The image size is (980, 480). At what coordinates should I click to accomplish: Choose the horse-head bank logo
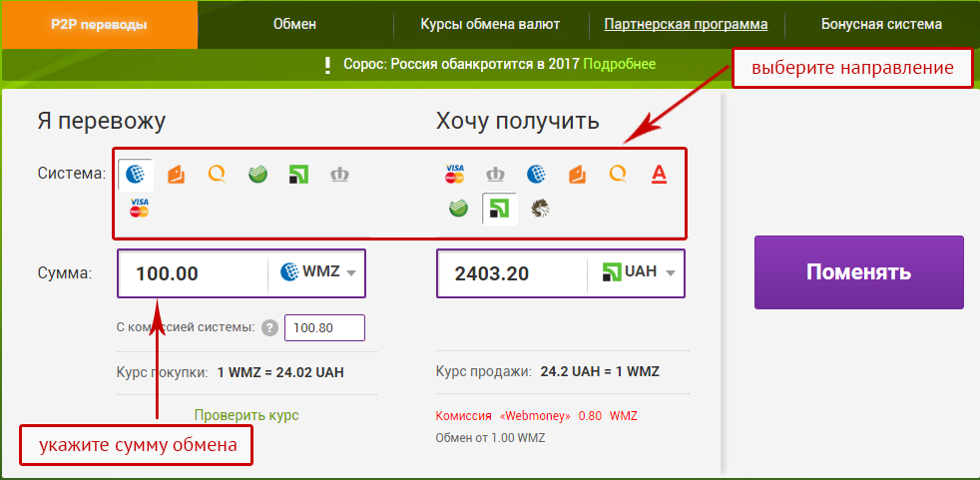pos(540,209)
